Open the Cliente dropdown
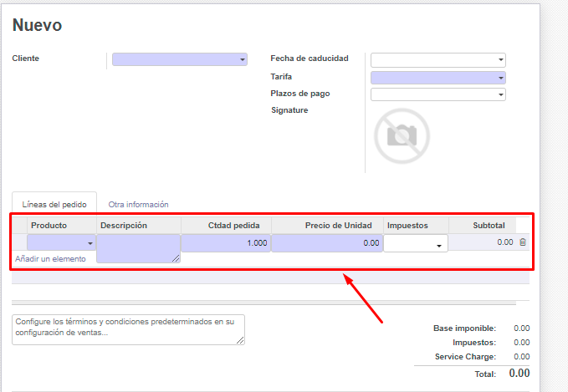Screen dimensions: 568x392 pyautogui.click(x=180, y=59)
